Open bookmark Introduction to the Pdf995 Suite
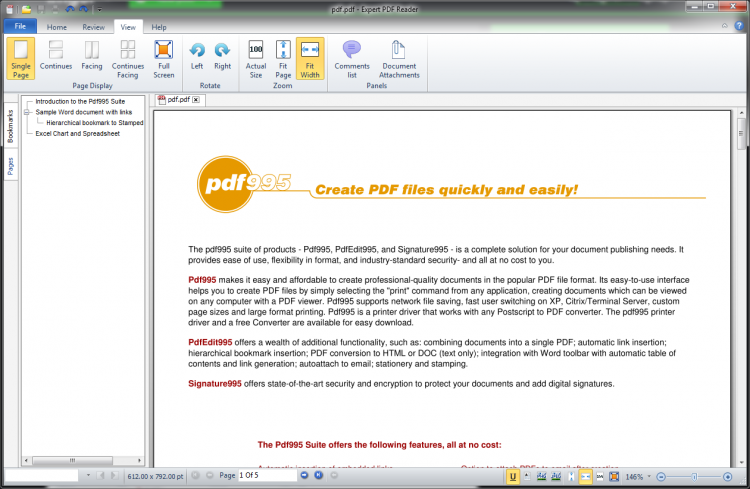 click(80, 101)
